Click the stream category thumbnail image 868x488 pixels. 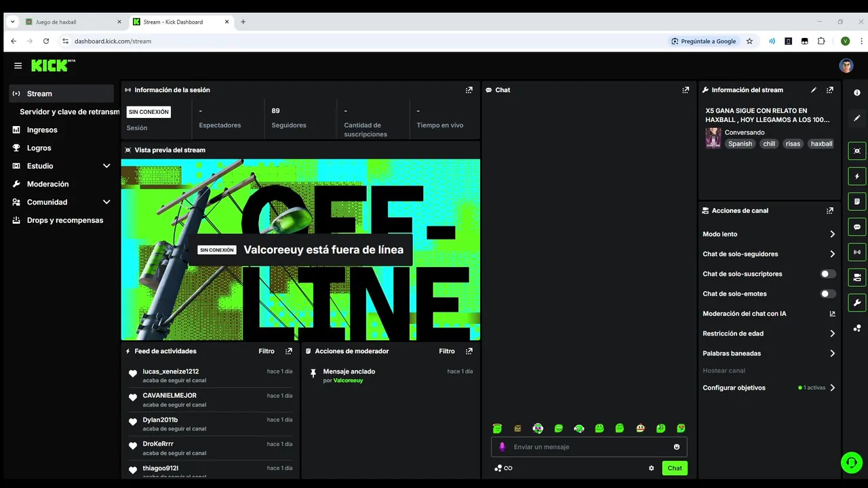pyautogui.click(x=713, y=138)
